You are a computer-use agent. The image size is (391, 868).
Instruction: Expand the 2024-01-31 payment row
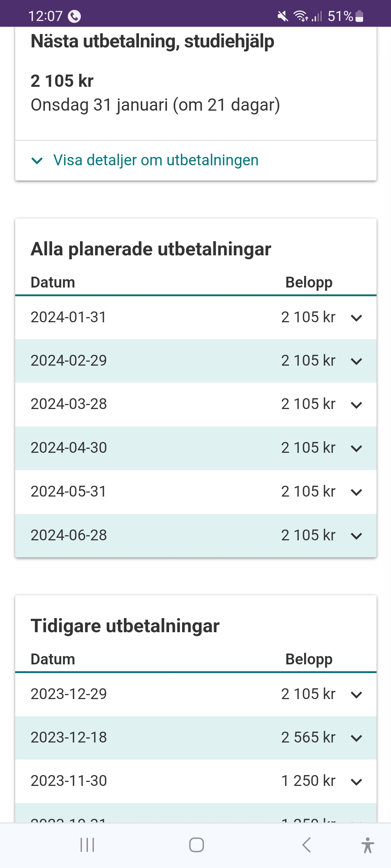(356, 318)
